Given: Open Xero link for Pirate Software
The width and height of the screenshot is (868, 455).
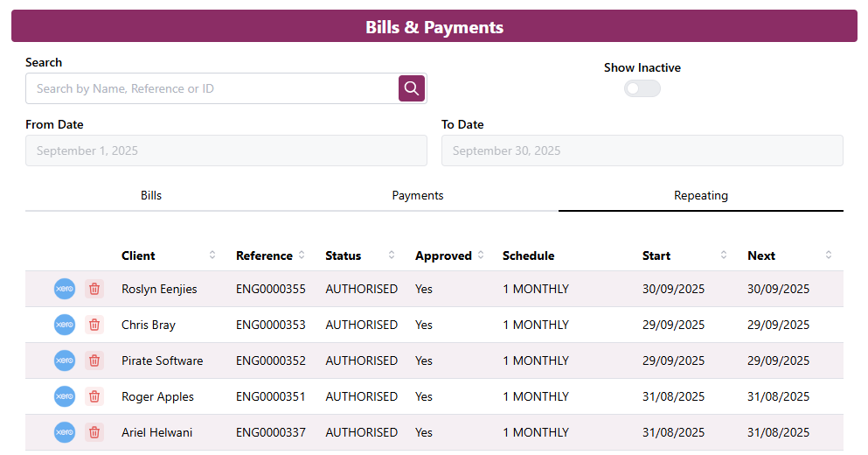Looking at the screenshot, I should pyautogui.click(x=65, y=360).
